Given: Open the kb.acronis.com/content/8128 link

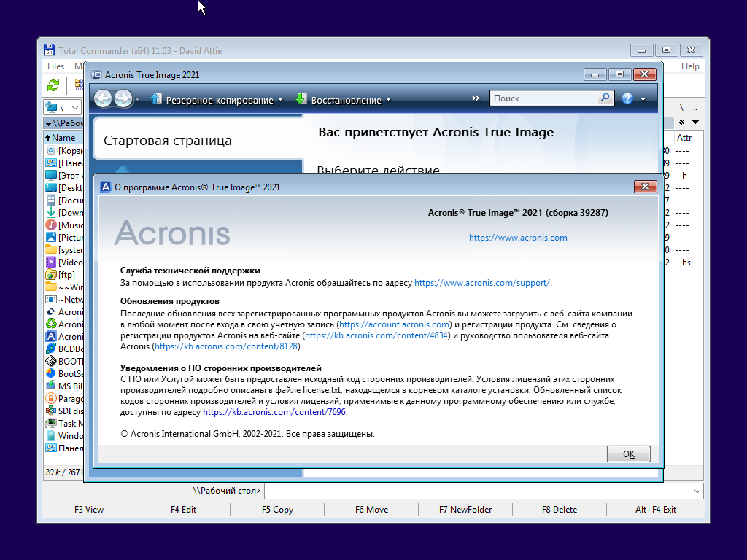Looking at the screenshot, I should tap(226, 346).
